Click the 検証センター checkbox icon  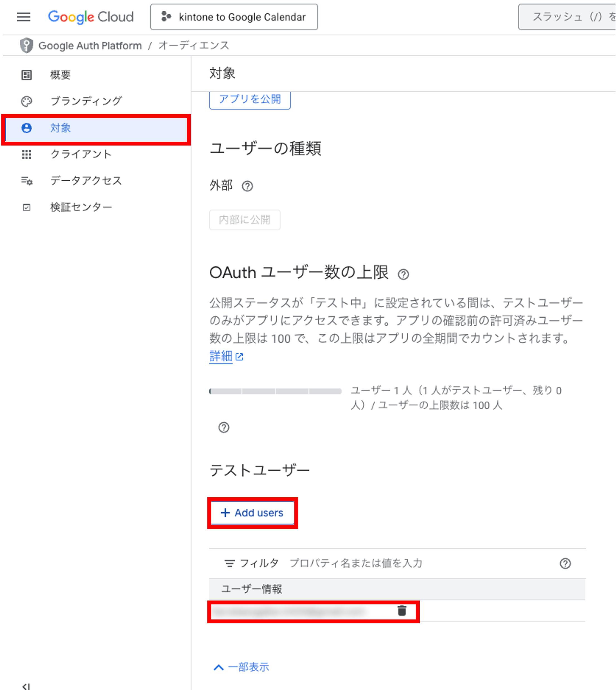26,207
